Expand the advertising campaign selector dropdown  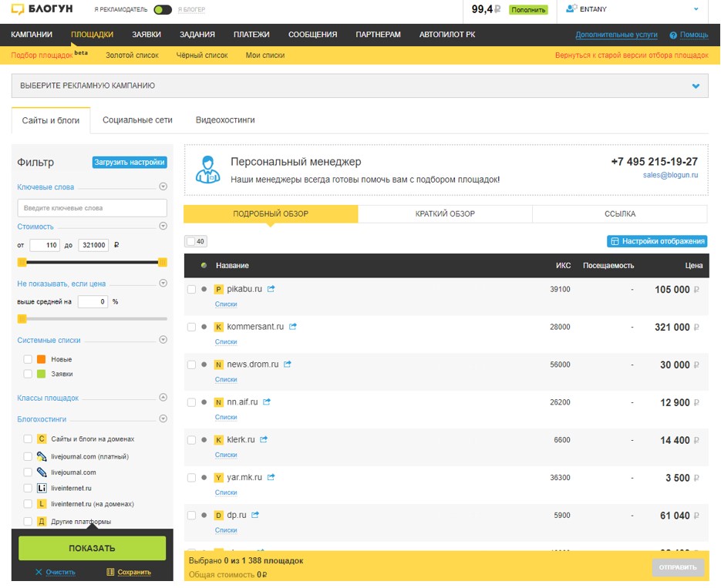[x=696, y=86]
